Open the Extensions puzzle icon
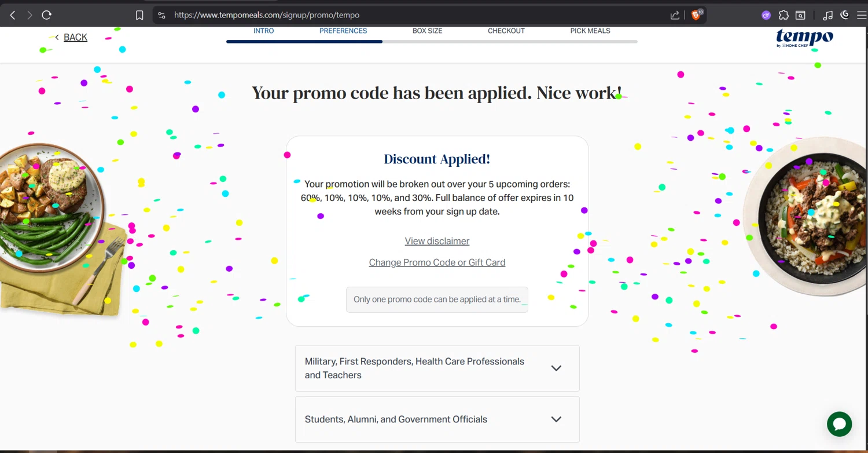This screenshot has width=868, height=453. 784,16
